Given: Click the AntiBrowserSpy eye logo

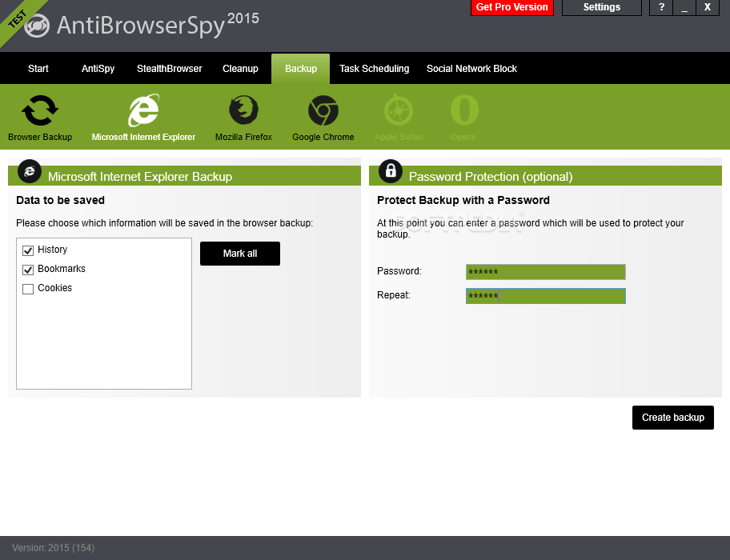Looking at the screenshot, I should tap(37, 26).
